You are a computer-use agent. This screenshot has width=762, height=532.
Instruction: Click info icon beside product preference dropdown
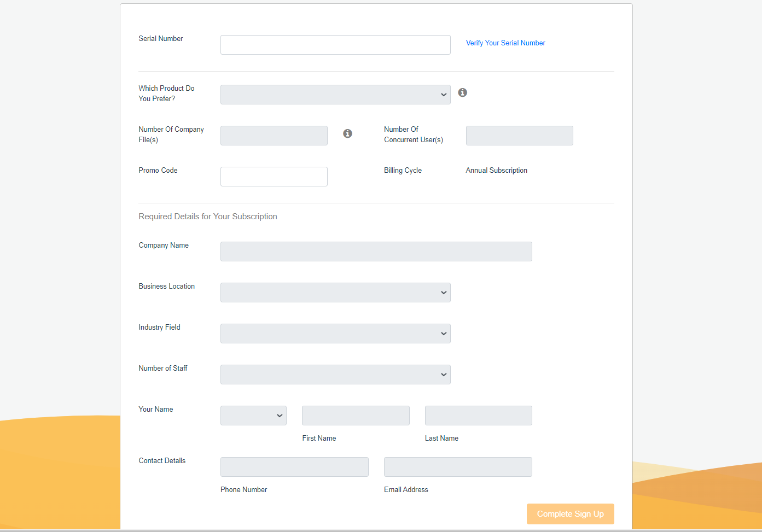[462, 92]
